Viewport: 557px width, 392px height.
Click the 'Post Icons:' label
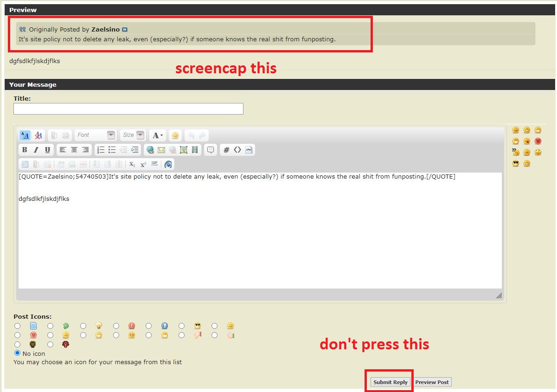[32, 317]
